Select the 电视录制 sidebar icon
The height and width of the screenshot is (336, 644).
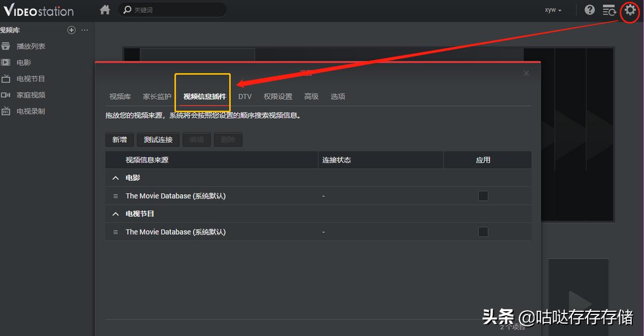pyautogui.click(x=6, y=111)
